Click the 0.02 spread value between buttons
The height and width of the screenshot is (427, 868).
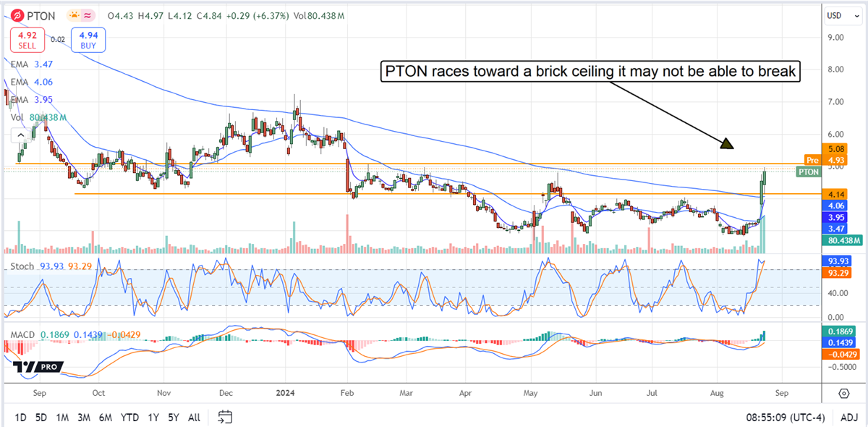57,41
